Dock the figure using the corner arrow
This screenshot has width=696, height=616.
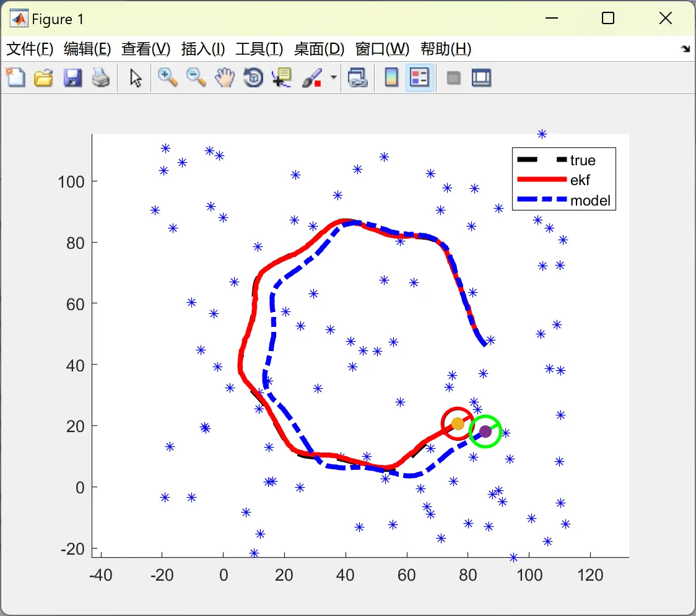coord(685,48)
